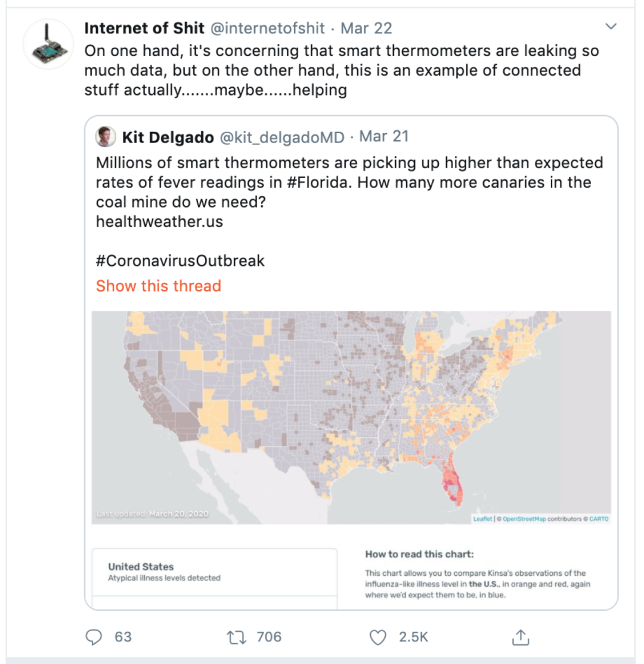Visit the healthweather.us link

pos(159,221)
